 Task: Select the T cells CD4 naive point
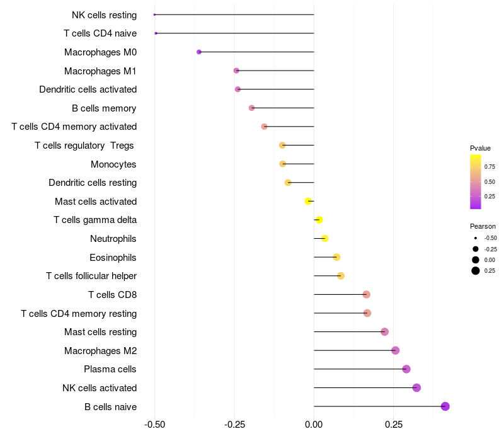[156, 33]
